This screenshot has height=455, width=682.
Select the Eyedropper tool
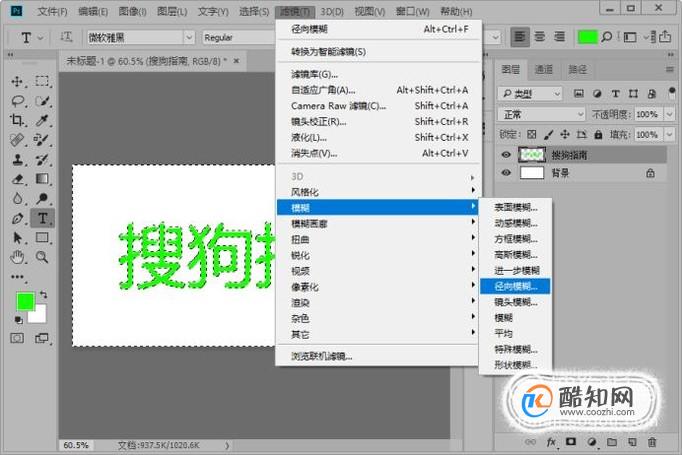pyautogui.click(x=42, y=120)
